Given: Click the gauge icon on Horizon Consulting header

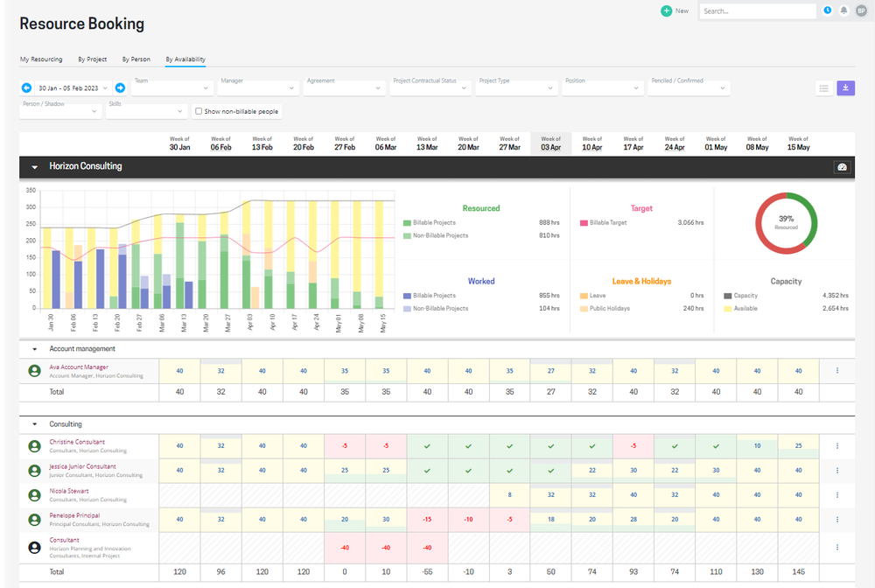Looking at the screenshot, I should tap(841, 166).
